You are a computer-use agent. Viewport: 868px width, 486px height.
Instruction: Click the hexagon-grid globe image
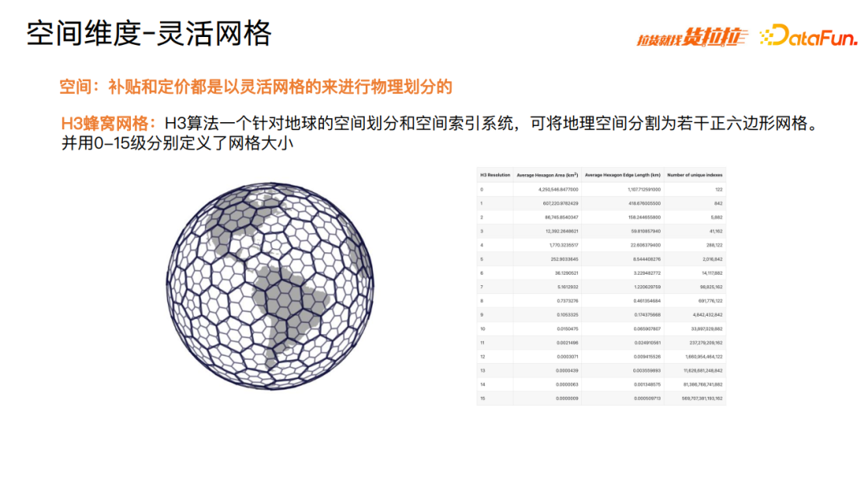[270, 286]
